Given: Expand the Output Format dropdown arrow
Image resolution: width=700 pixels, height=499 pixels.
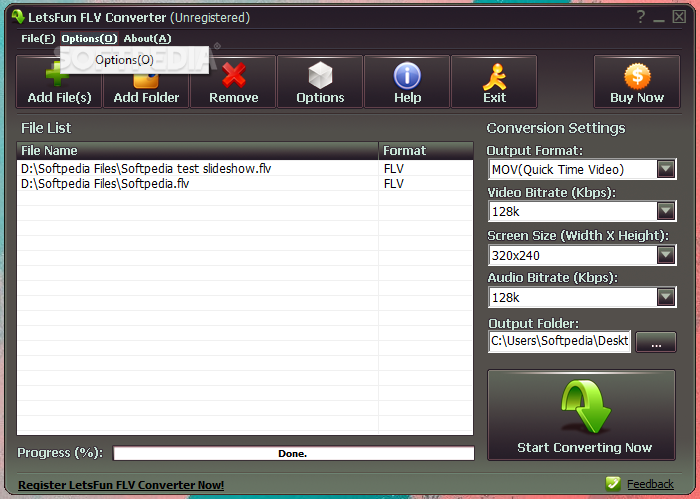Looking at the screenshot, I should (x=666, y=169).
